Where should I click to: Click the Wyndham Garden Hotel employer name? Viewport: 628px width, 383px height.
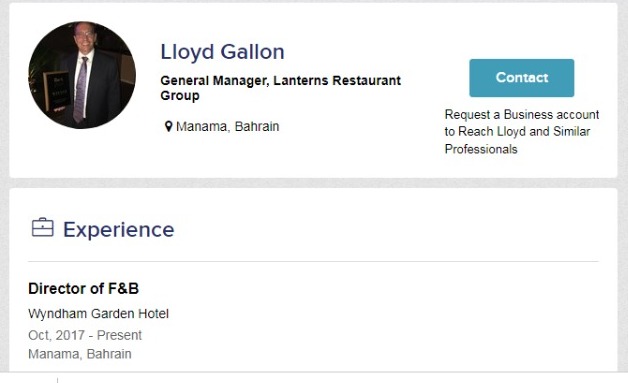tap(98, 314)
